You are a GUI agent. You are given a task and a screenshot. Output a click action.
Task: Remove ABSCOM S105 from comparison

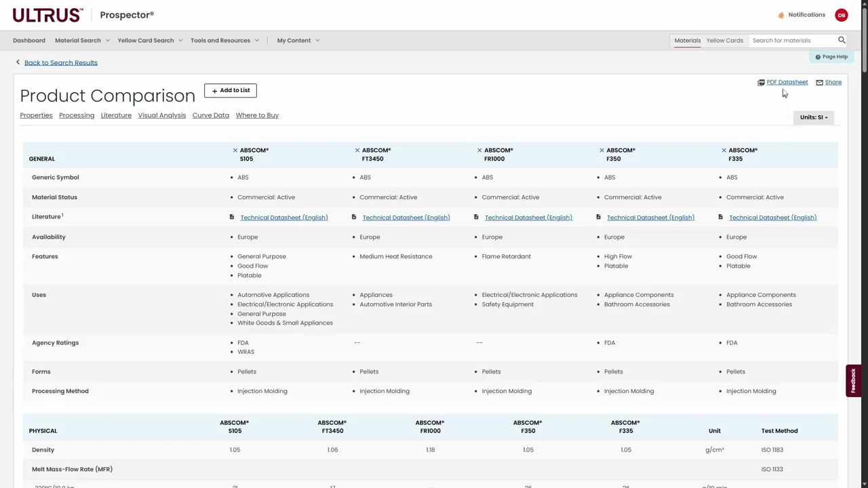click(235, 150)
